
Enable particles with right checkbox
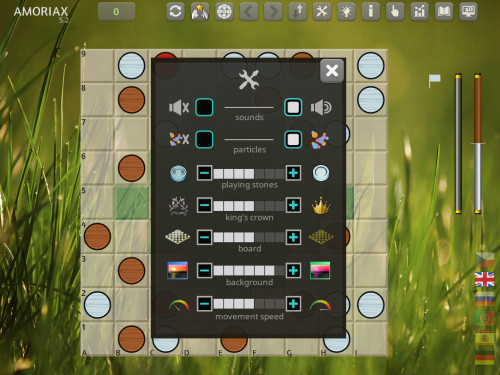tap(293, 139)
